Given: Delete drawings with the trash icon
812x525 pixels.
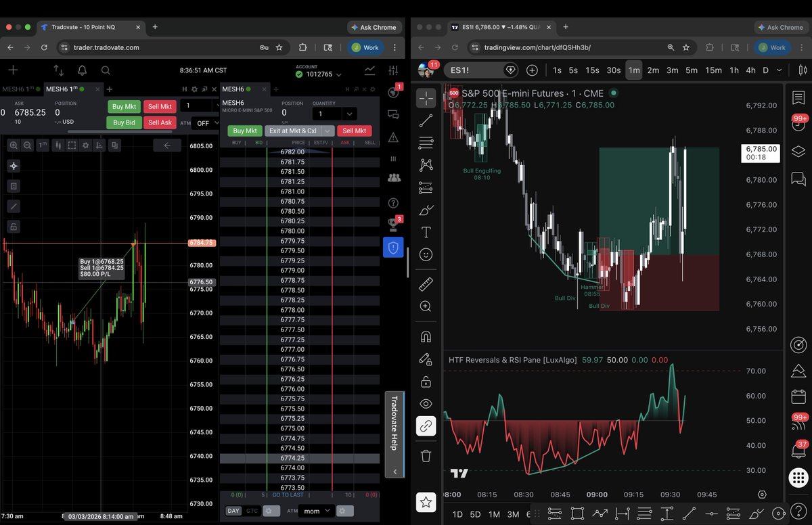Looking at the screenshot, I should (426, 455).
